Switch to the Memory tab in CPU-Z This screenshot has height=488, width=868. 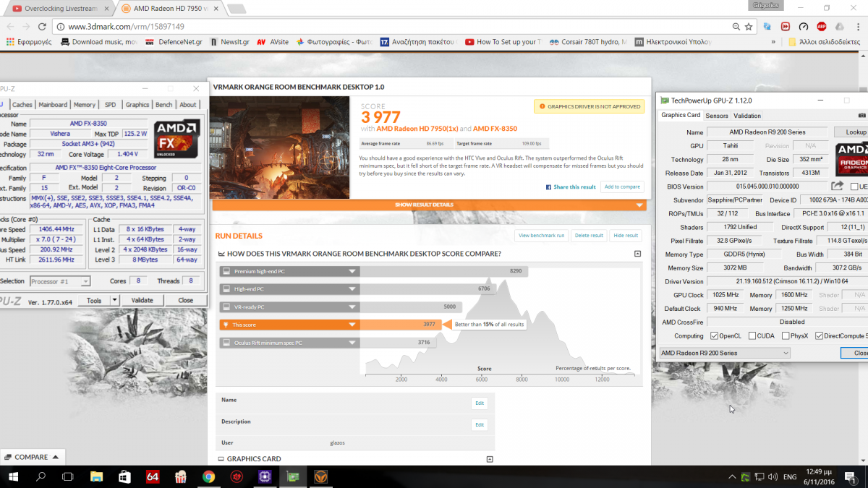coord(84,105)
